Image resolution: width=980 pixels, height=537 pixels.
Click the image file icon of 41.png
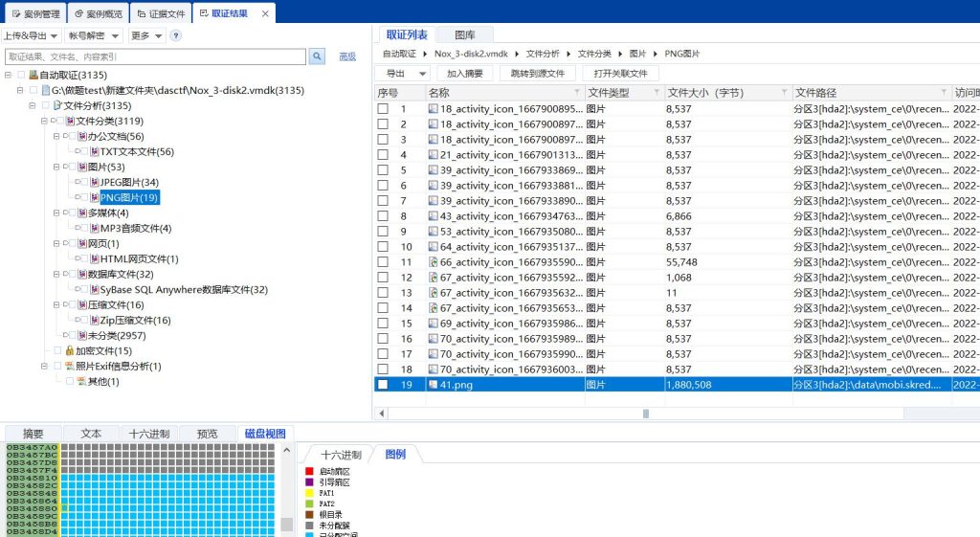(433, 385)
